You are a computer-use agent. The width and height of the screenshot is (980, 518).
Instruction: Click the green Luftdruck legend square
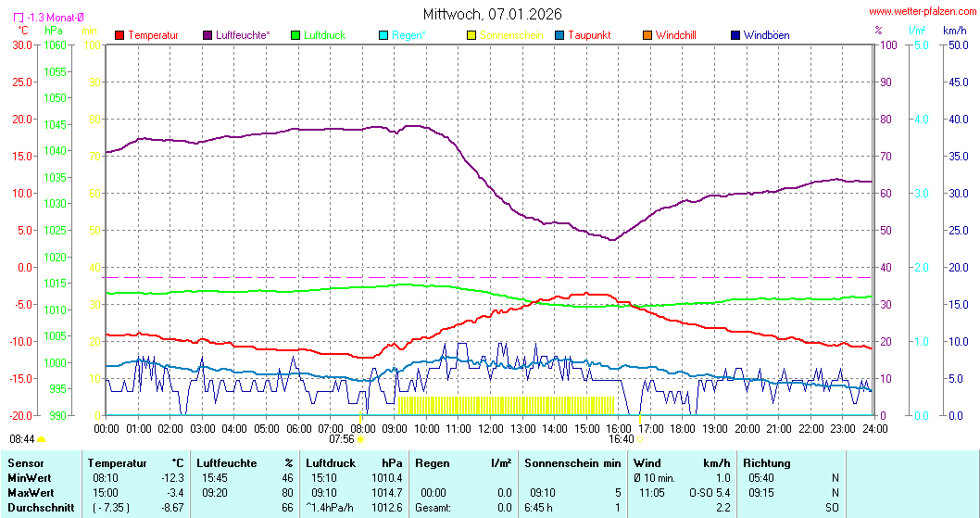(x=295, y=35)
